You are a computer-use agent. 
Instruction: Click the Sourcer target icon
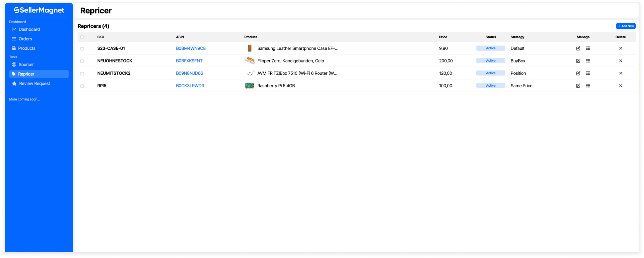14,65
